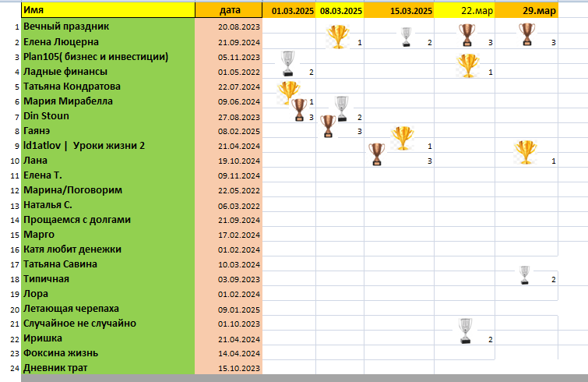This screenshot has width=588, height=382.
Task: Select the 15.03.2025 column header
Action: pos(400,10)
